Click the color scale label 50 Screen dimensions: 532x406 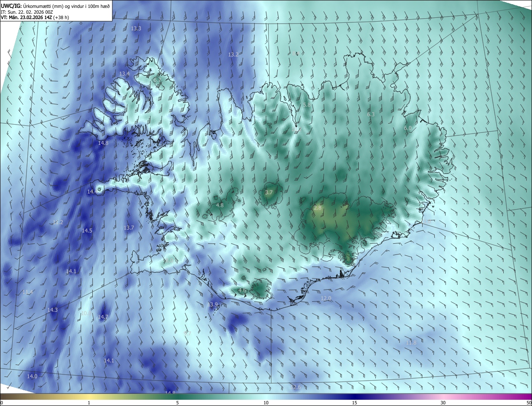tap(529, 403)
